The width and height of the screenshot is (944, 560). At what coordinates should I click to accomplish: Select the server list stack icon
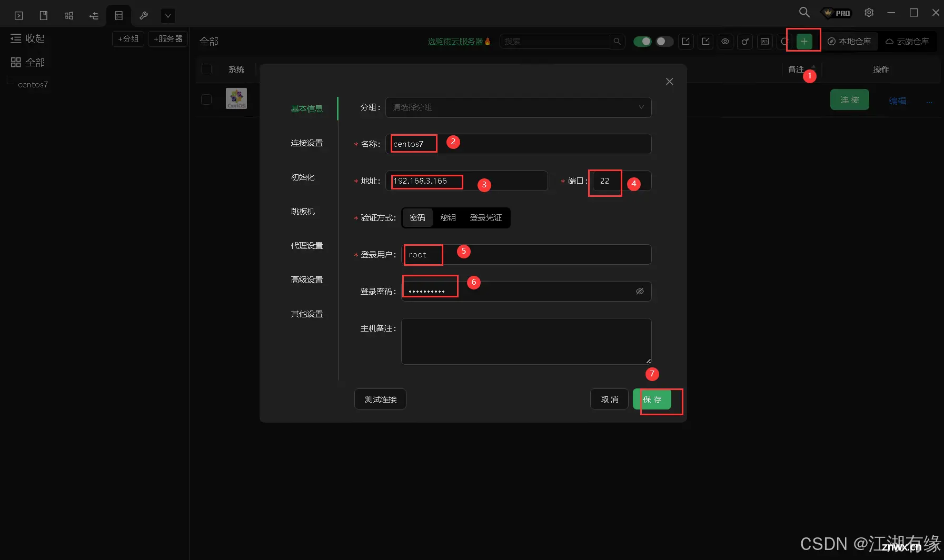point(119,15)
